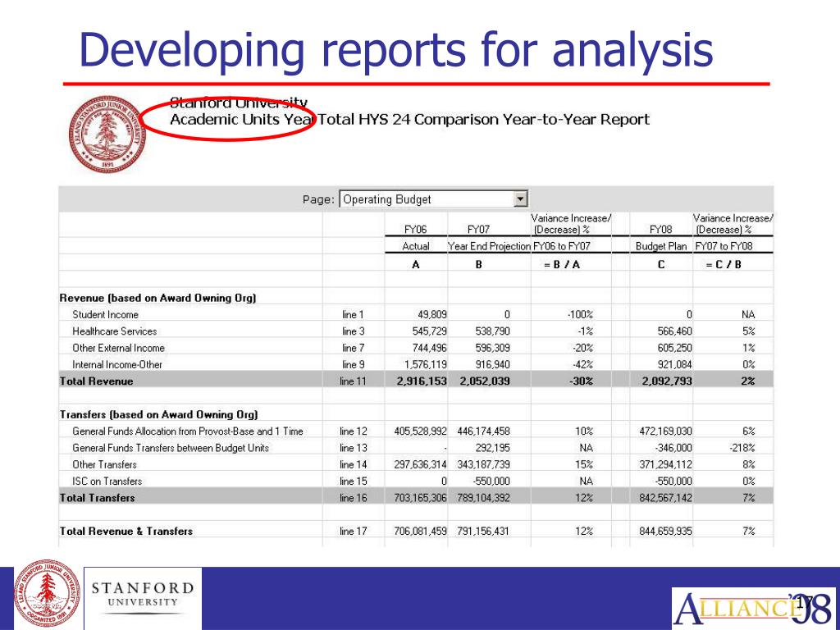Screen dimensions: 840x630
Task: Click the 'line 11' cell
Action: tap(354, 381)
